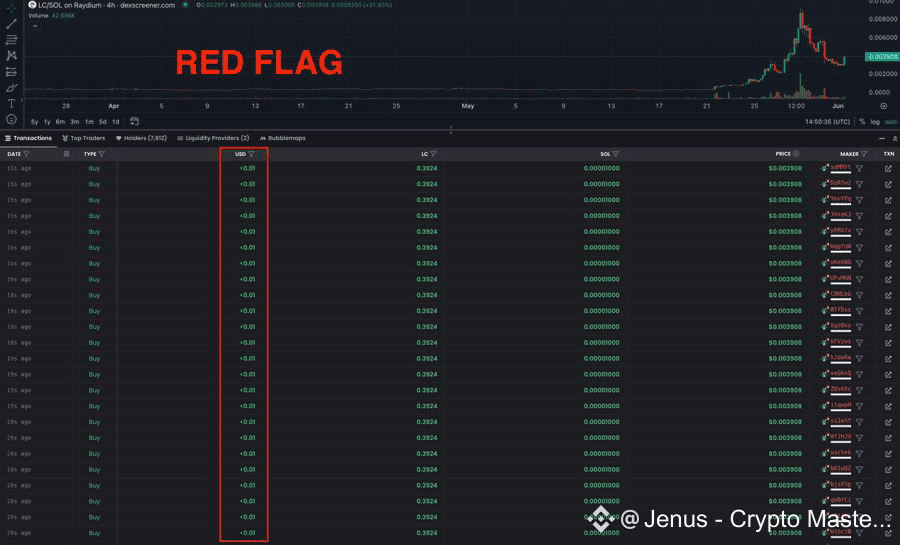Click the info icon beside PRICE header
The height and width of the screenshot is (545, 900).
click(796, 154)
